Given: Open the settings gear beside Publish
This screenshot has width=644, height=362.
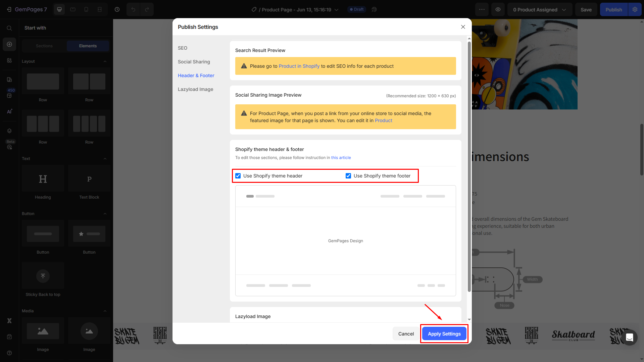Looking at the screenshot, I should (635, 9).
